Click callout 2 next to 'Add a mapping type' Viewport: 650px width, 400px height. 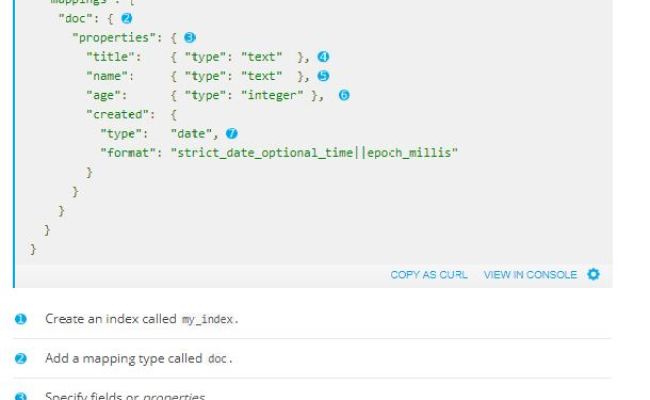[x=21, y=359]
